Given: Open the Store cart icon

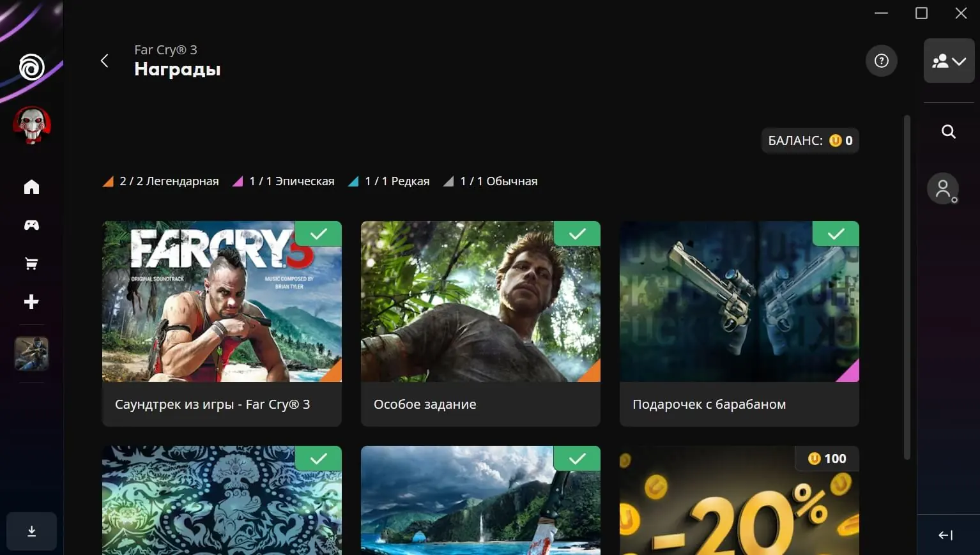Looking at the screenshot, I should (31, 264).
